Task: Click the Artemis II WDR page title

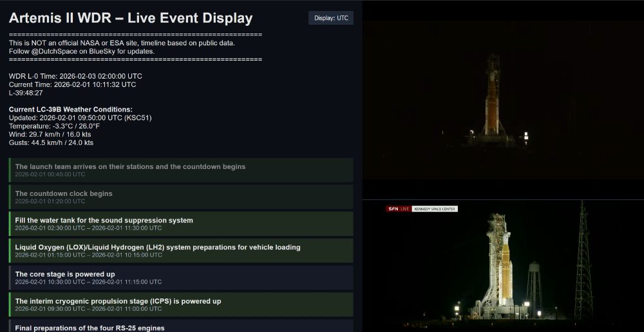Action: pos(131,18)
